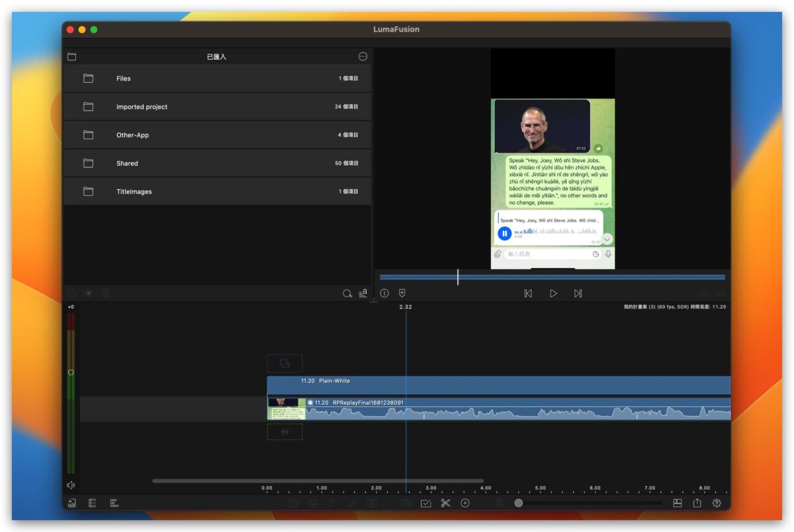Click the project info text showing 60 fps
794x532 pixels.
[x=675, y=307]
